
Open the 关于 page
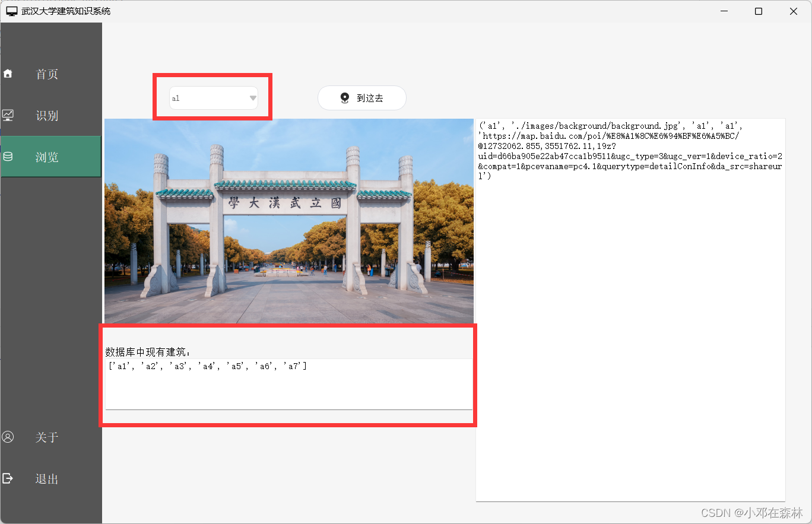51,437
